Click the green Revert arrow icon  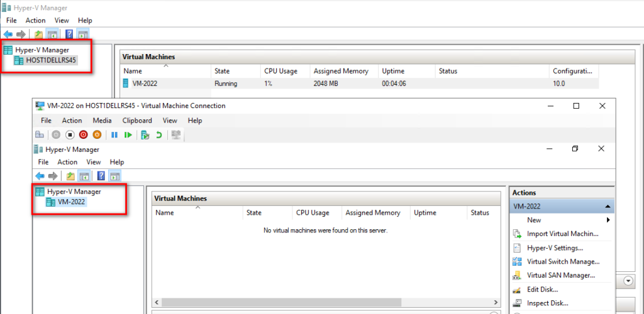[x=159, y=134]
